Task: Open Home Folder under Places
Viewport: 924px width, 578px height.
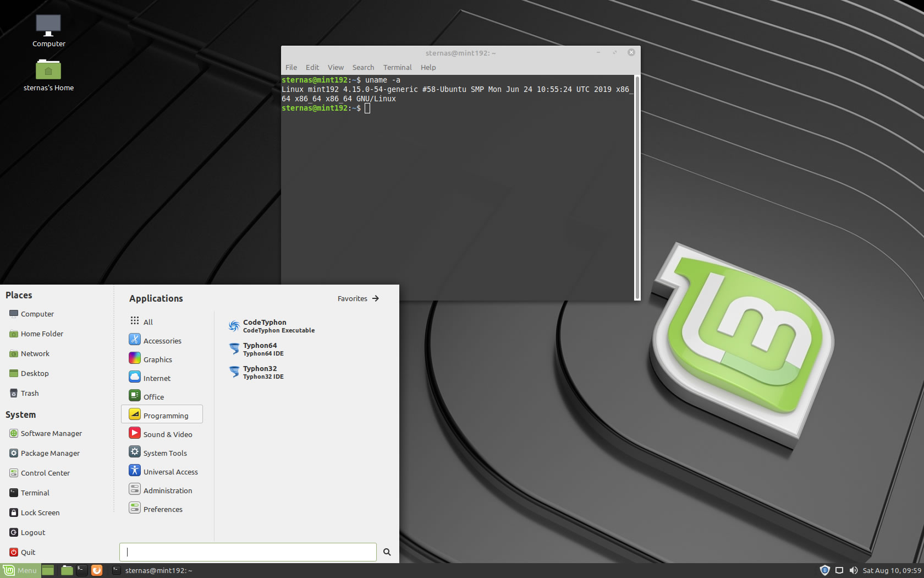Action: tap(36, 334)
